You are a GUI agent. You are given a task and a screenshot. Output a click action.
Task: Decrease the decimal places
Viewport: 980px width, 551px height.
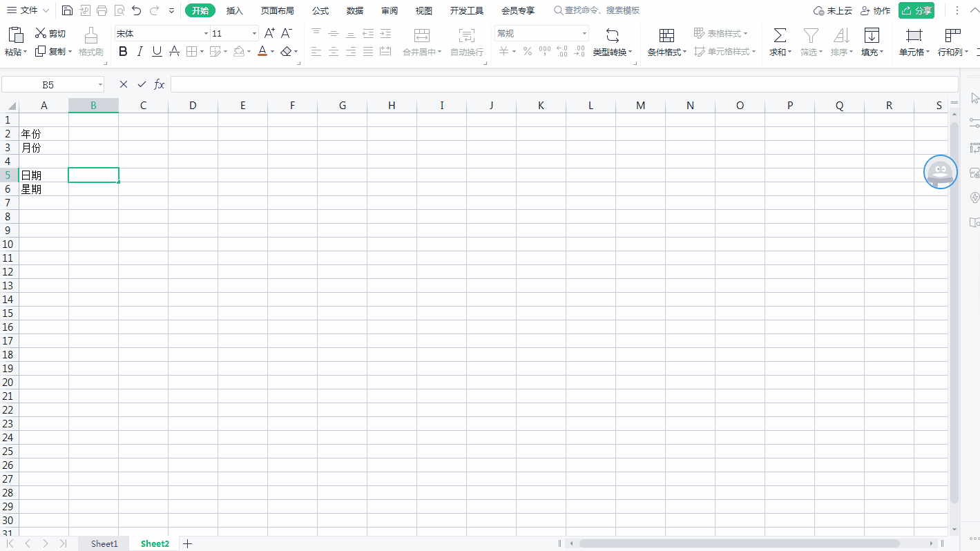(579, 51)
